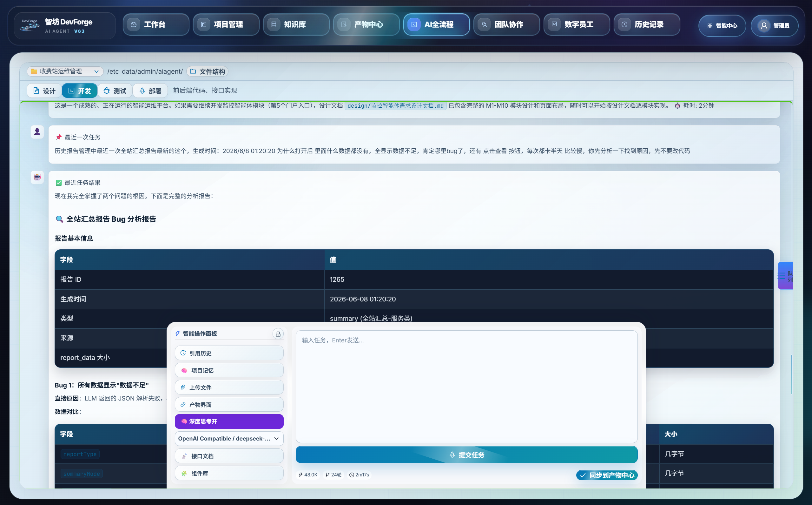
Task: Open the 收费站运维管理 project dropdown
Action: (x=65, y=71)
